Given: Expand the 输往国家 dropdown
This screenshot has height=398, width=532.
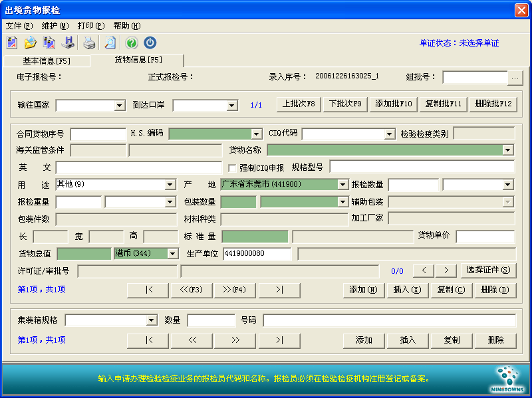Looking at the screenshot, I should click(x=120, y=105).
